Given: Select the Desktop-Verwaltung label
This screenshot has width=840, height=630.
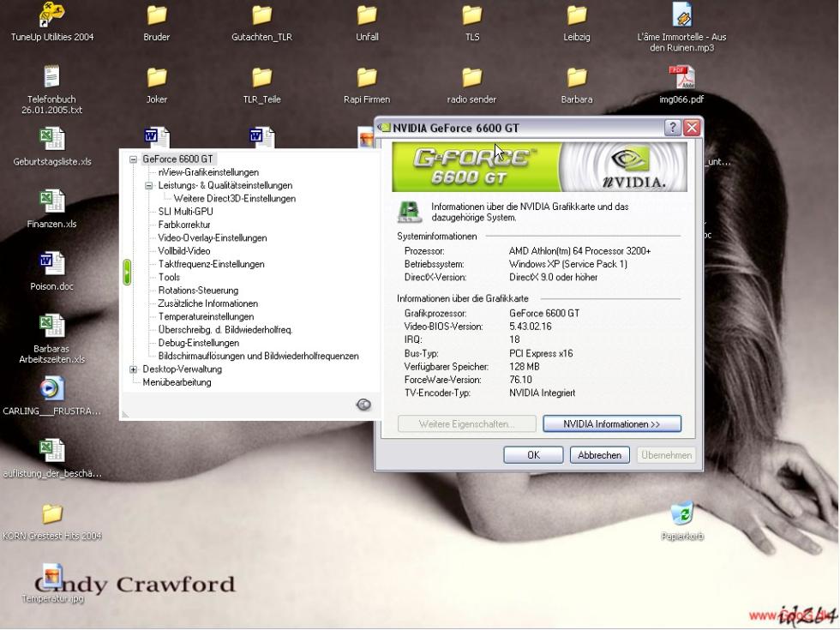Looking at the screenshot, I should (x=182, y=369).
